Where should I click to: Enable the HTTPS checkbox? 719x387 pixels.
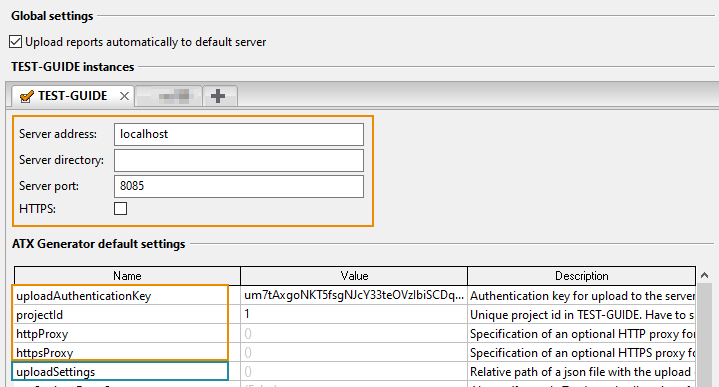tap(121, 209)
